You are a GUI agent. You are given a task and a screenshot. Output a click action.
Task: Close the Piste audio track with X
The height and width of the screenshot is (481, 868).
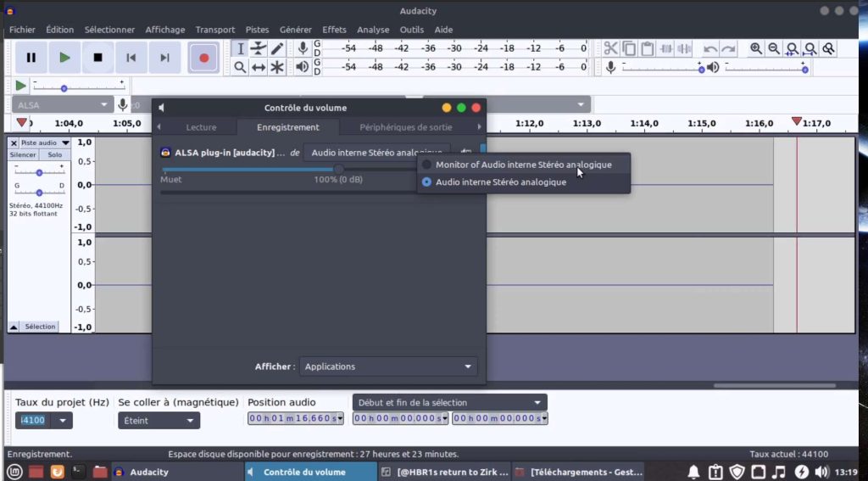[x=14, y=143]
